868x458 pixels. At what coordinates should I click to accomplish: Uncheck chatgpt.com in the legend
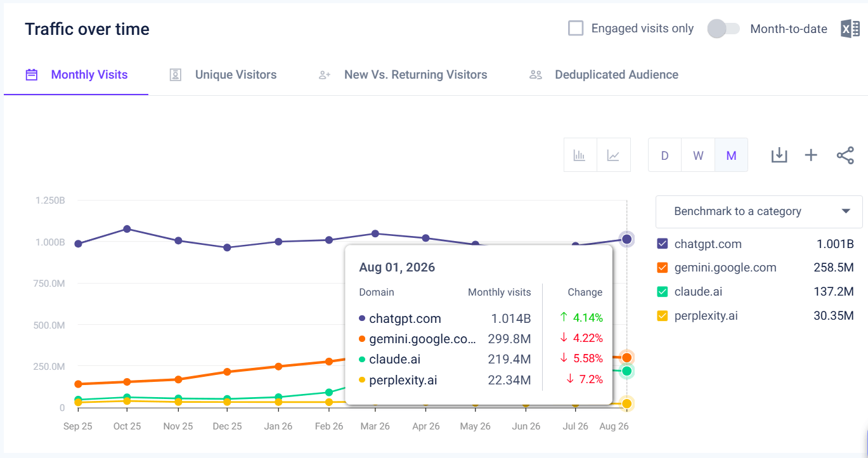663,244
